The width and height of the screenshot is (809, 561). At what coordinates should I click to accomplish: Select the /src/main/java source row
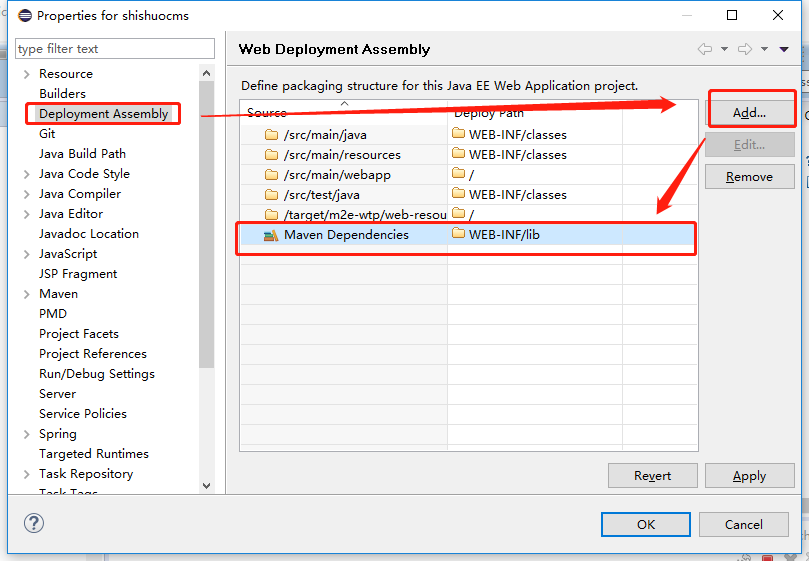(x=469, y=135)
